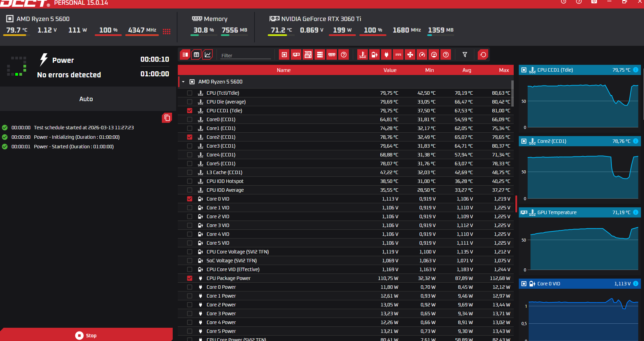Toggle the unknown hardware filter icon
The height and width of the screenshot is (341, 644).
tap(344, 55)
